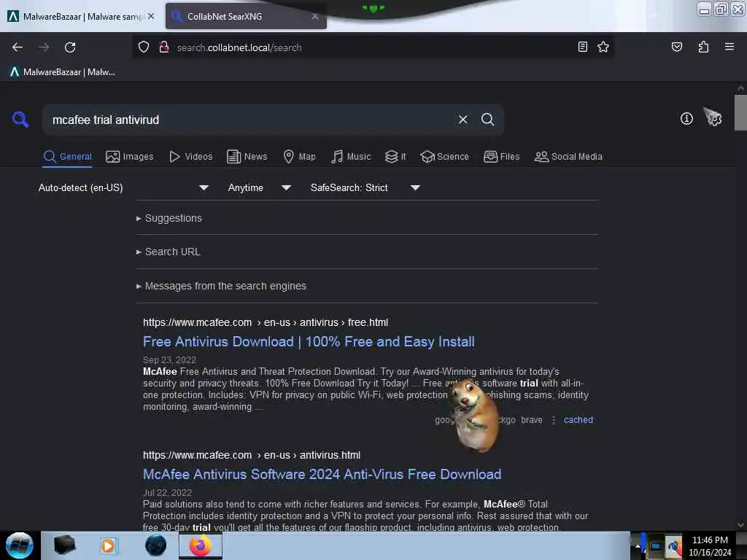Open the dark sphere taskbar app
The width and height of the screenshot is (747, 560).
click(x=155, y=545)
